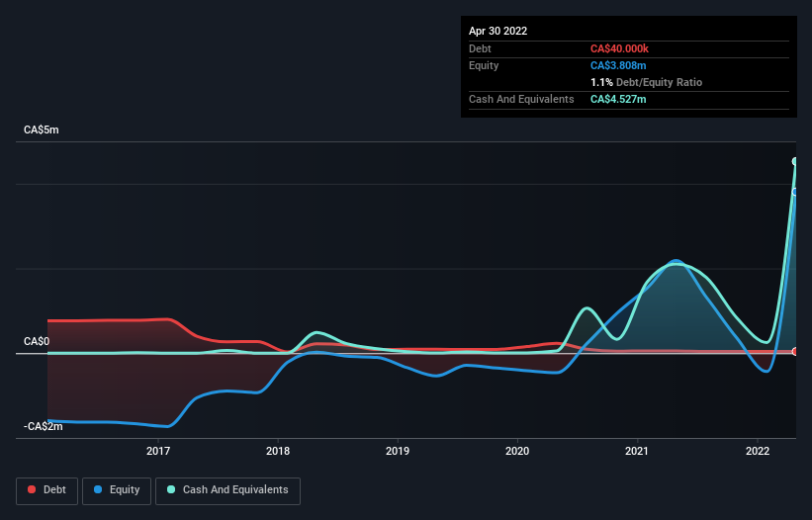Click the CA$4.527m cash value
812x520 pixels.
[x=618, y=99]
